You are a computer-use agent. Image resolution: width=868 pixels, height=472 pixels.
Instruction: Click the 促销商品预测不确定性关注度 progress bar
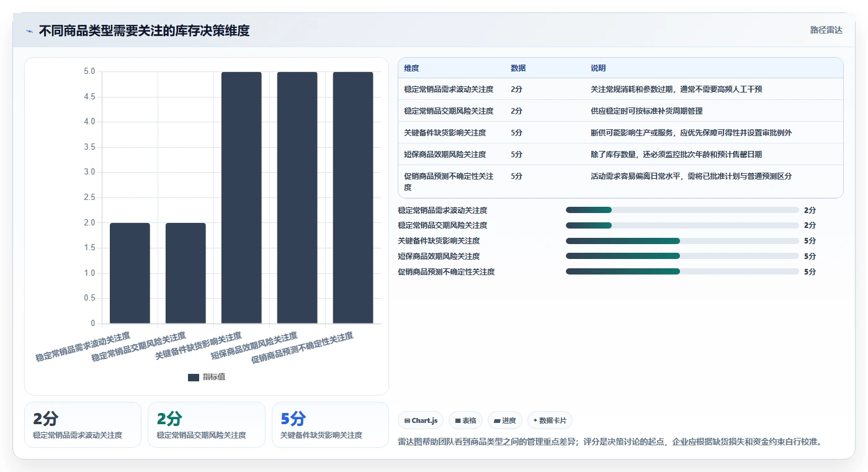pos(682,271)
